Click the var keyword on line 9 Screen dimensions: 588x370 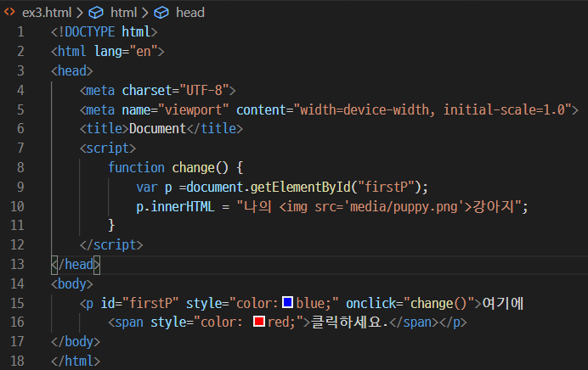147,187
